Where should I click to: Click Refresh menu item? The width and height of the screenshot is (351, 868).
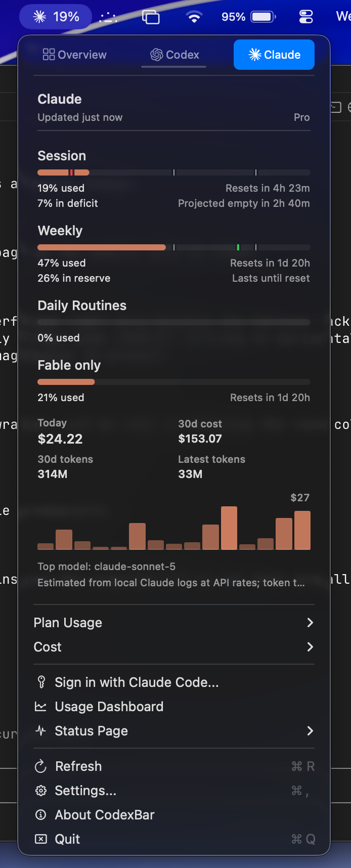point(174,766)
